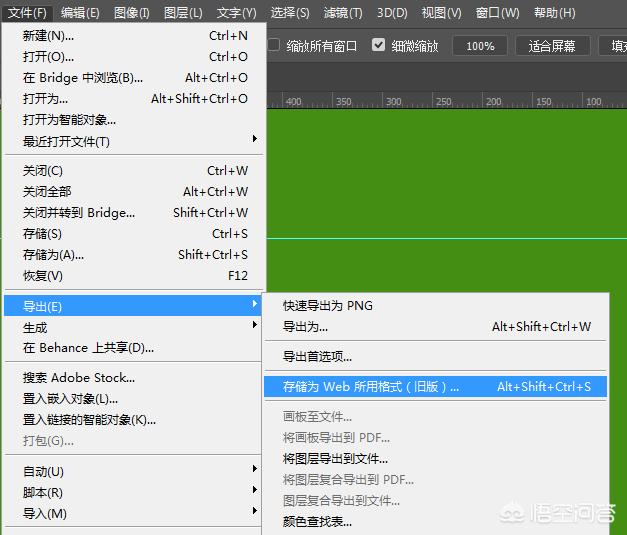Enable the 缩放所有窗口 checkbox

pos(274,45)
